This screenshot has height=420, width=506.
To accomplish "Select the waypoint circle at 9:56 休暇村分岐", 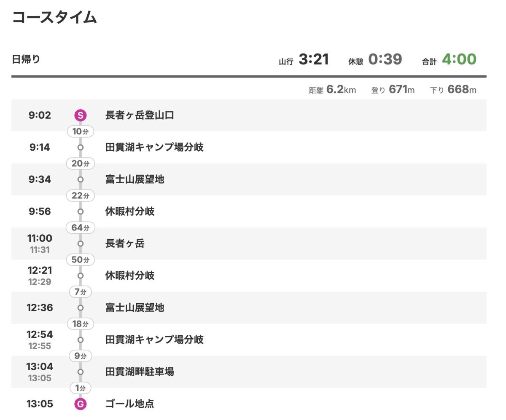I will [x=80, y=211].
